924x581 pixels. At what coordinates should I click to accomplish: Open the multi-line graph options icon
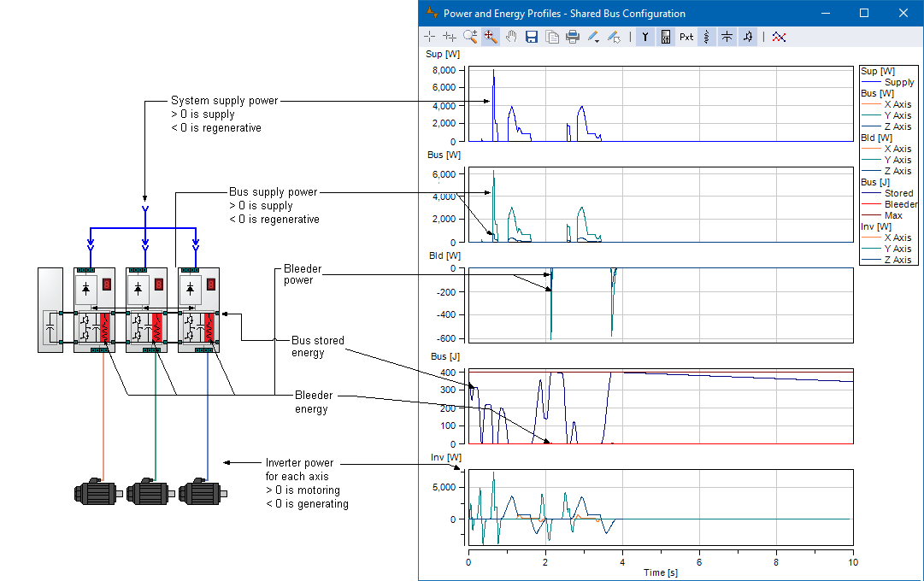(x=779, y=37)
